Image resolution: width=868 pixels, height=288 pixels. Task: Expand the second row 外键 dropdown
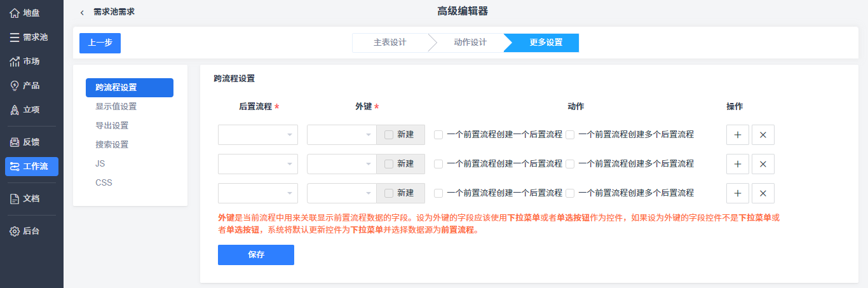342,164
